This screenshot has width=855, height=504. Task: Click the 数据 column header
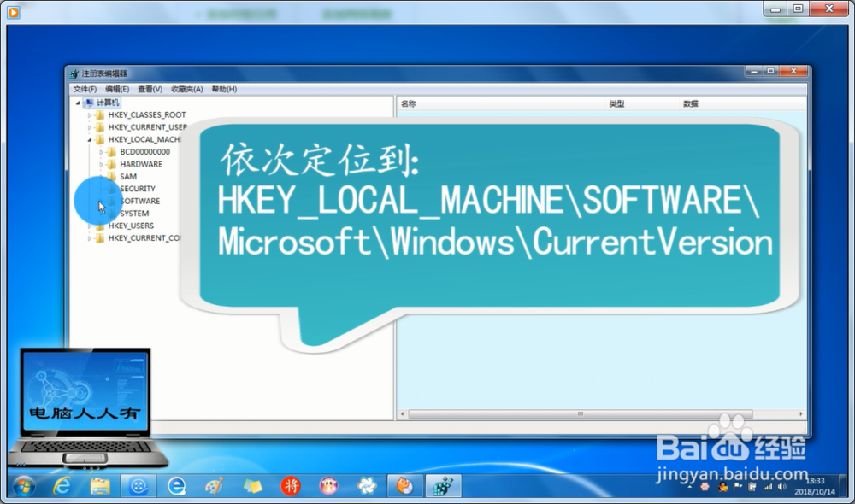point(744,103)
